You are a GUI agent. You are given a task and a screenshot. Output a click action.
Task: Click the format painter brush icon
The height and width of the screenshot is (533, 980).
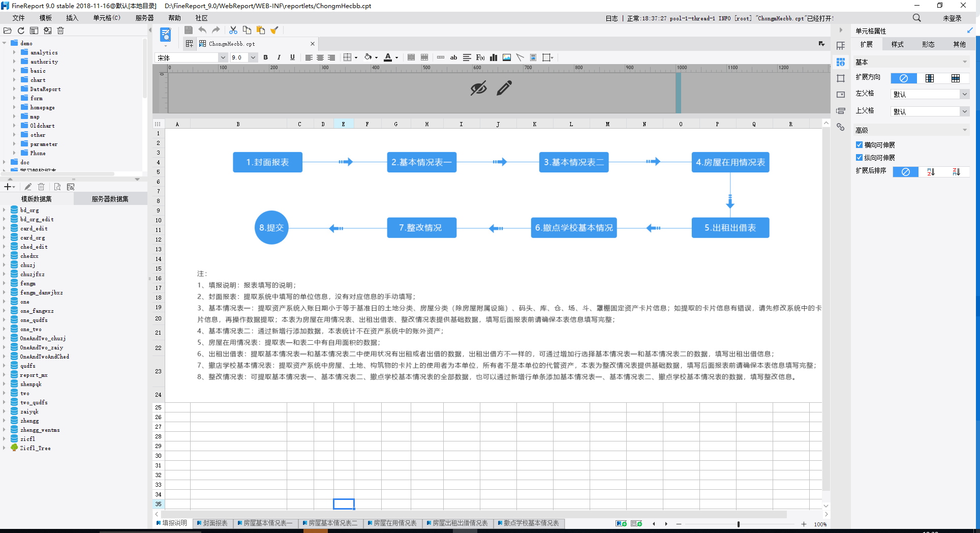[274, 31]
